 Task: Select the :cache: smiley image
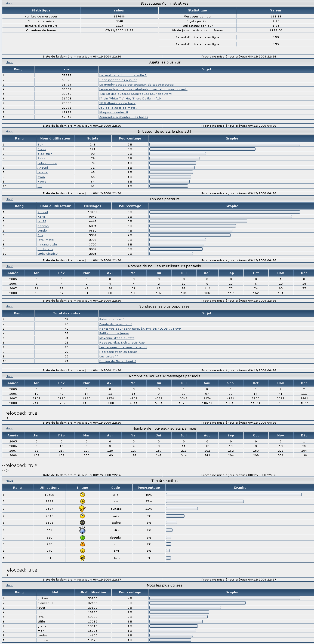(82, 522)
